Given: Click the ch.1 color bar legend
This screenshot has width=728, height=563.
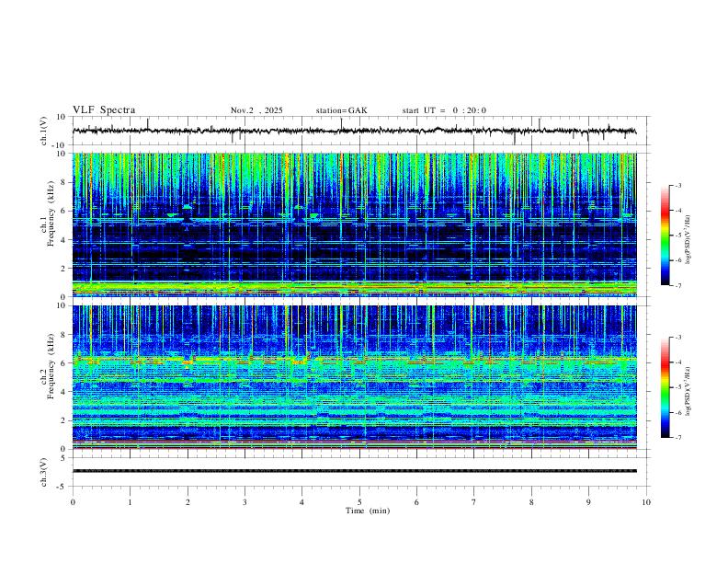Looking at the screenshot, I should [665, 236].
